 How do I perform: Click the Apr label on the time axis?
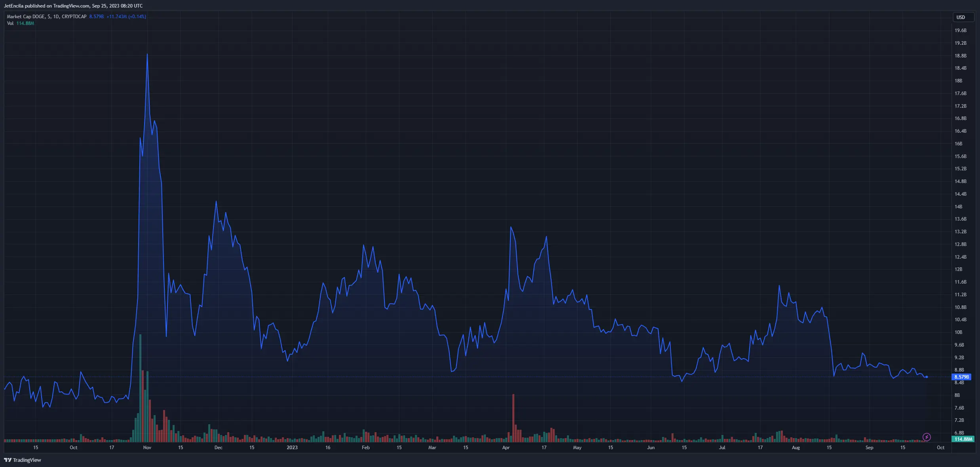(506, 448)
